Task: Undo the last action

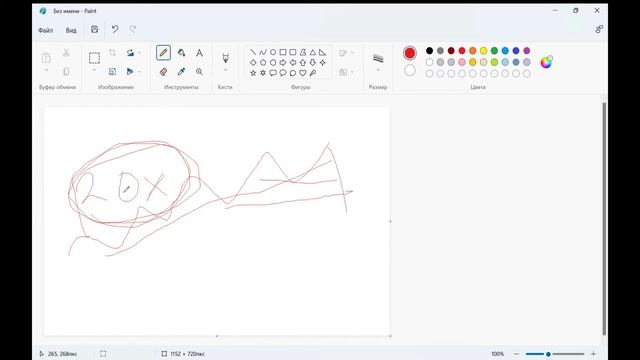Action: pos(115,29)
